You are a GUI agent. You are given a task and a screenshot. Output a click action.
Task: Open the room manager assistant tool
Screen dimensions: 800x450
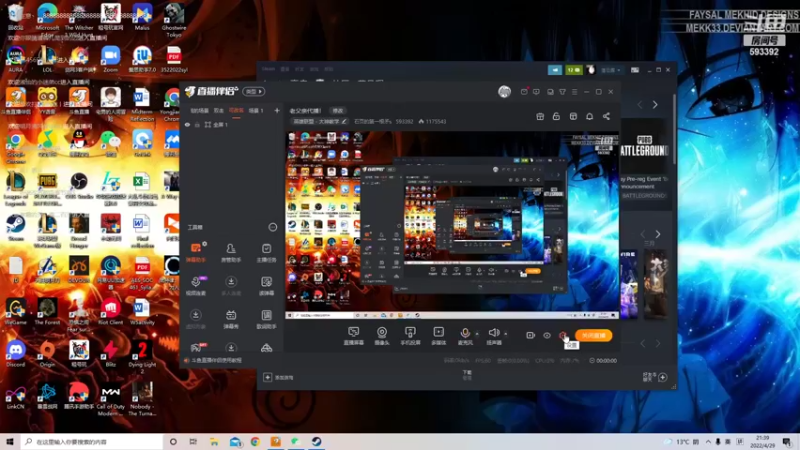tap(231, 253)
